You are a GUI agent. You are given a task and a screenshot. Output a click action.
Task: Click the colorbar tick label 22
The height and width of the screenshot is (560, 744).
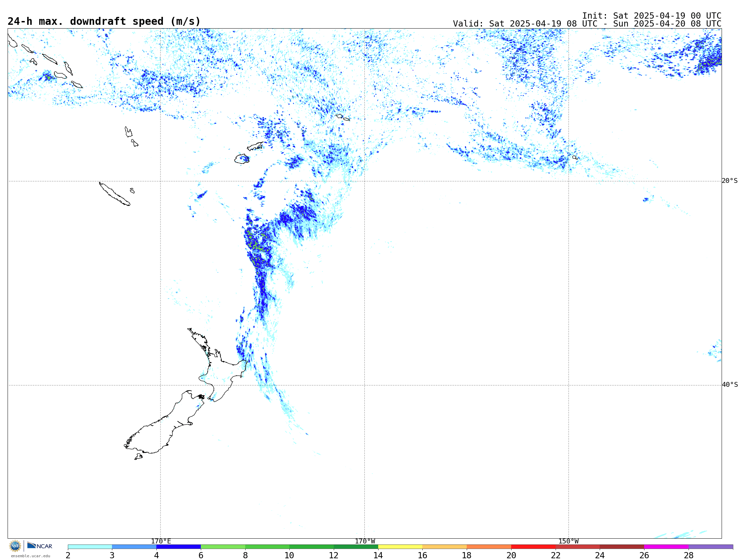click(x=556, y=555)
